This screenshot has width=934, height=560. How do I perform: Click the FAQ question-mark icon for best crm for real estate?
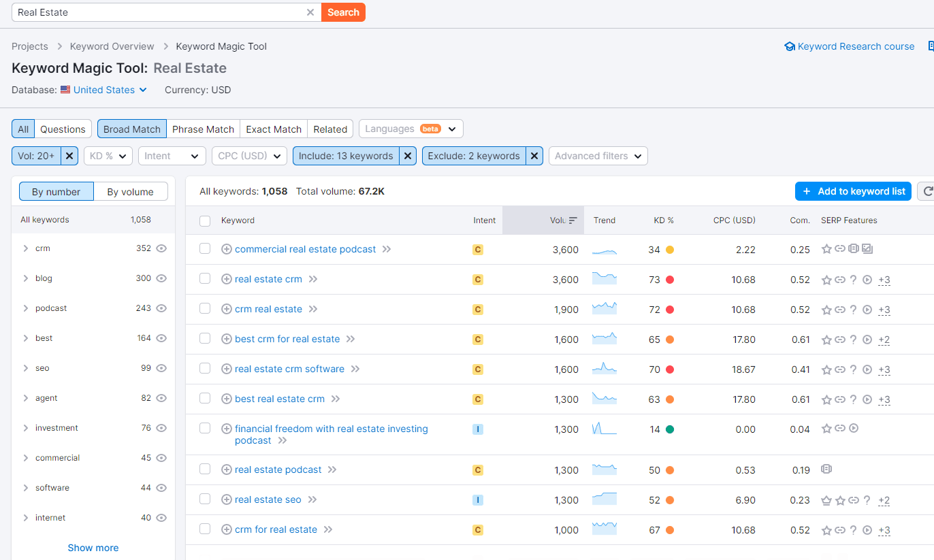[853, 340]
